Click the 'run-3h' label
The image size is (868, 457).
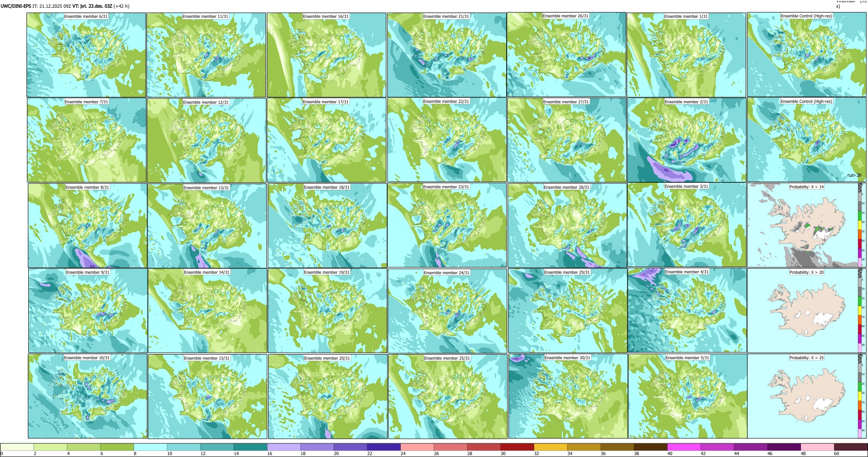[854, 175]
